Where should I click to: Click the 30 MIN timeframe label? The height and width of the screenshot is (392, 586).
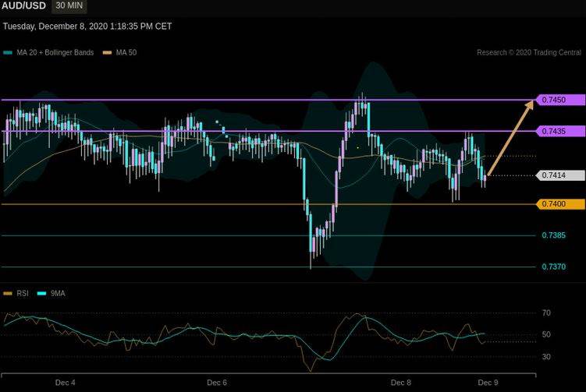tap(69, 5)
